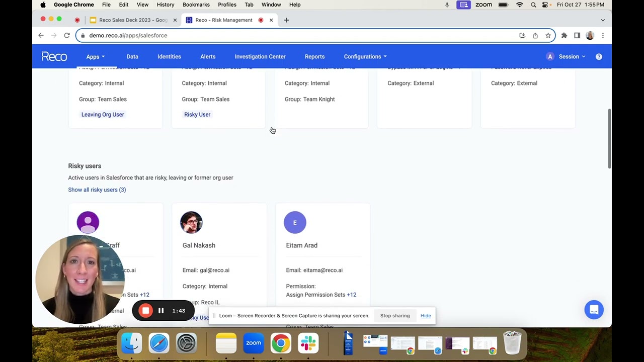Click the Risky User tag in top card
644x362 pixels.
tap(197, 115)
